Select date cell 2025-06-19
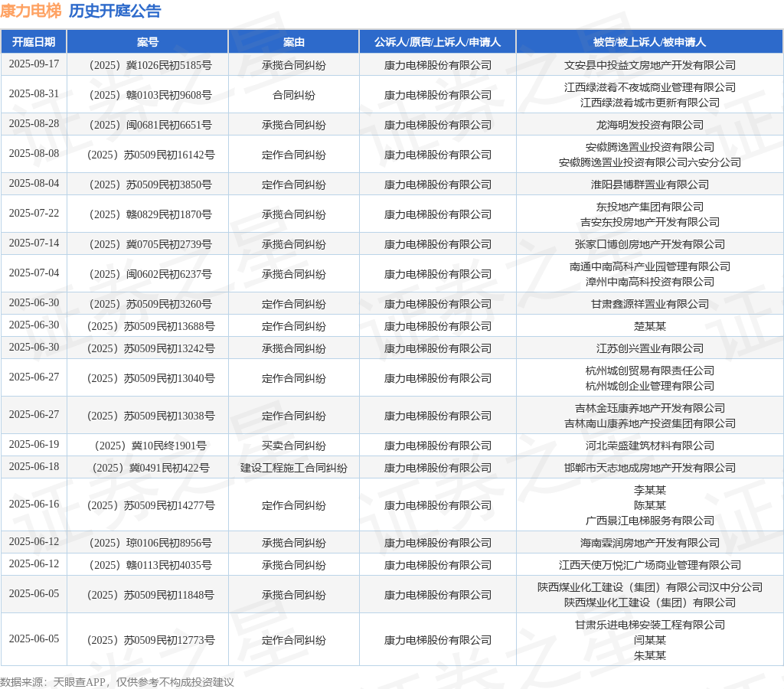The width and height of the screenshot is (784, 689). pos(34,445)
